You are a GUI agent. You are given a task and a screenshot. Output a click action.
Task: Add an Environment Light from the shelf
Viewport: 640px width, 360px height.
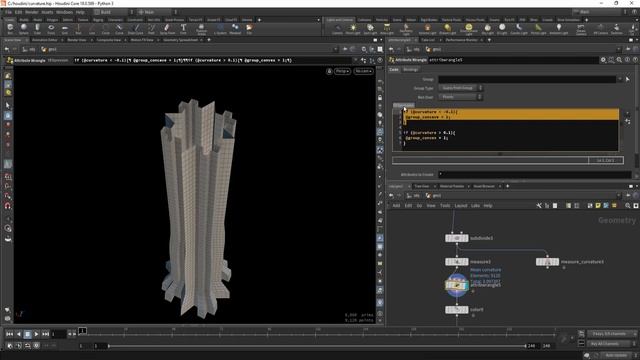click(x=469, y=29)
